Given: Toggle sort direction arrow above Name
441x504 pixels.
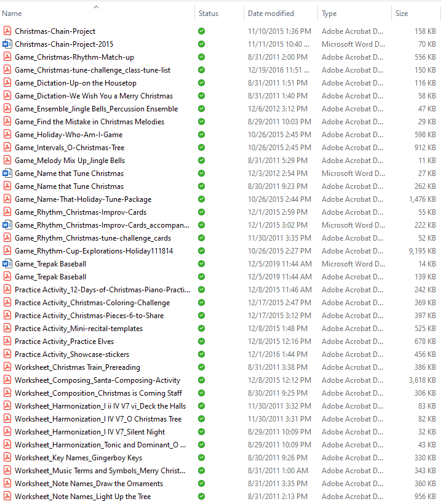Looking at the screenshot, I should 96,7.
